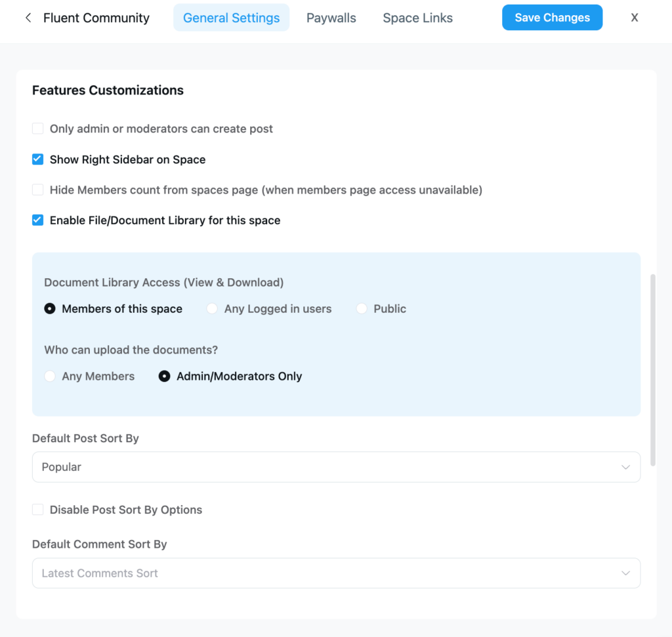Screen dimensions: 672x637
Task: Disable File/Document Library for this space
Action: click(38, 220)
